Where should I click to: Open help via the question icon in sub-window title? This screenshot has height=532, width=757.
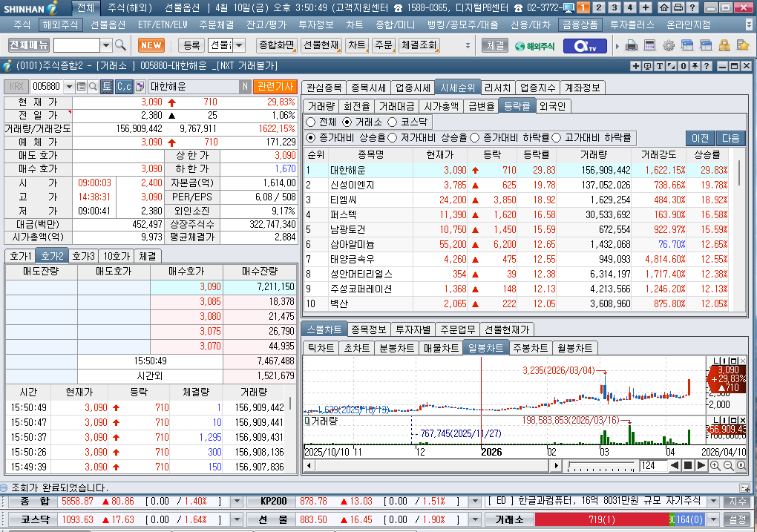[707, 66]
